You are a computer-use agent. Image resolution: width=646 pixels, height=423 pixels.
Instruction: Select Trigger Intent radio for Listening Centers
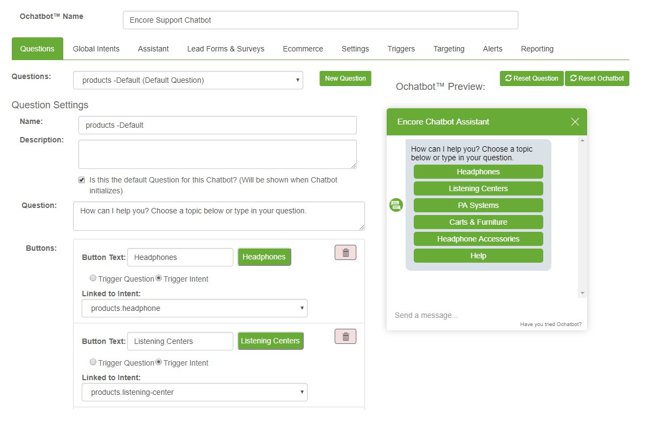point(159,362)
